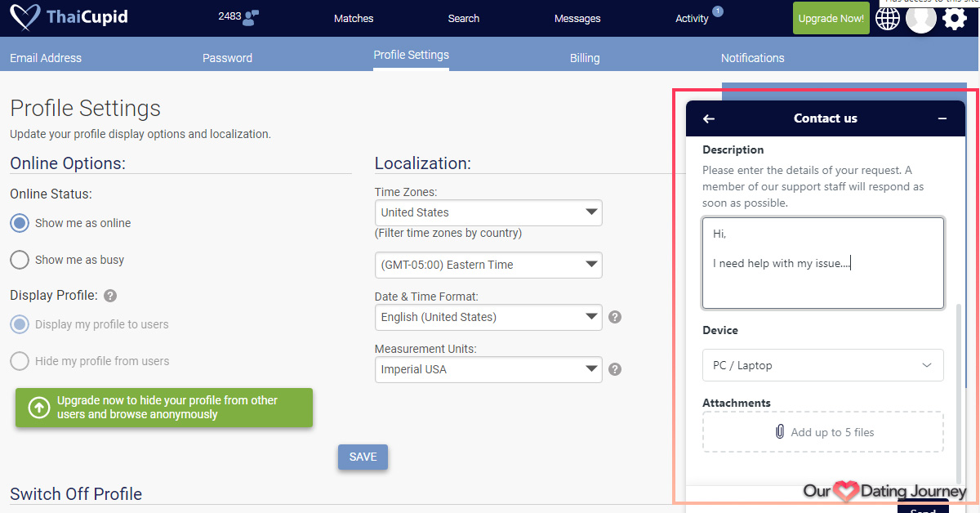Open the Activity menu
Image resolution: width=980 pixels, height=513 pixels.
pyautogui.click(x=692, y=19)
